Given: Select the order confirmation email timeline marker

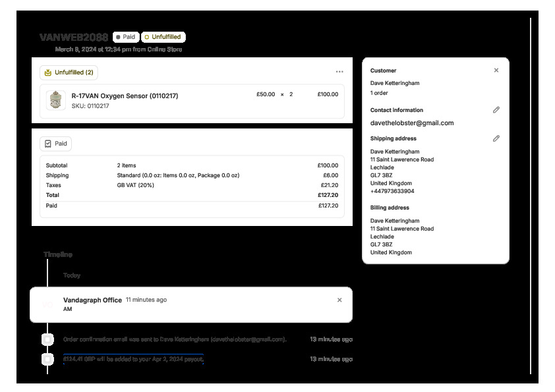Looking at the screenshot, I should point(47,339).
